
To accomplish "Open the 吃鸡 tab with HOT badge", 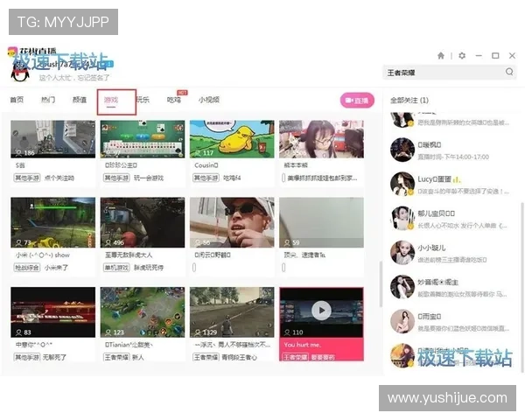I will (174, 100).
